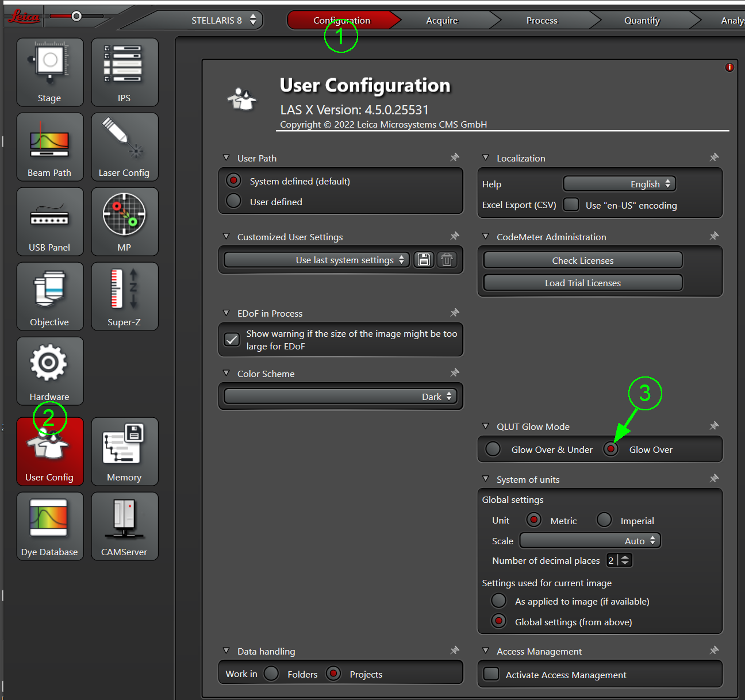The width and height of the screenshot is (745, 700).
Task: Enable "en-US" encoding for Excel export
Action: [571, 205]
